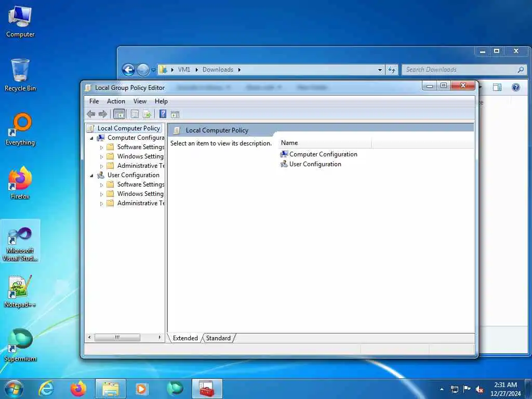This screenshot has height=399, width=532.
Task: Select Windows Settings folder under Computer Configuration
Action: pyautogui.click(x=140, y=156)
